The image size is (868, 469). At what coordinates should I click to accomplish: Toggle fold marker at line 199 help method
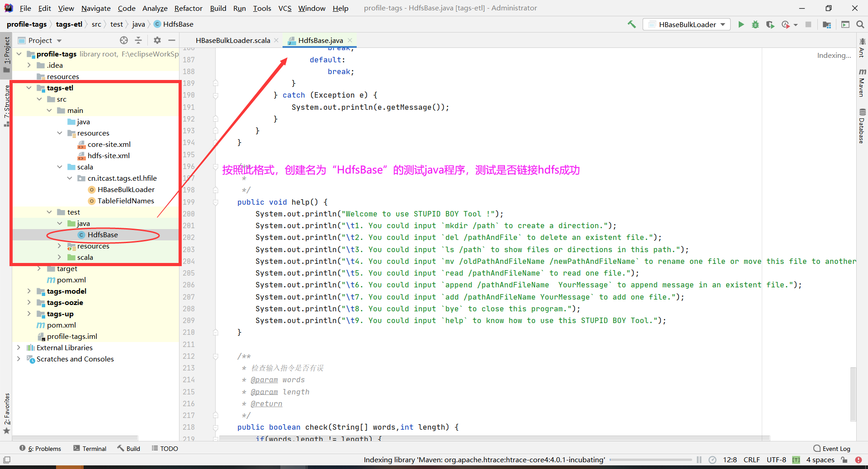pyautogui.click(x=216, y=202)
